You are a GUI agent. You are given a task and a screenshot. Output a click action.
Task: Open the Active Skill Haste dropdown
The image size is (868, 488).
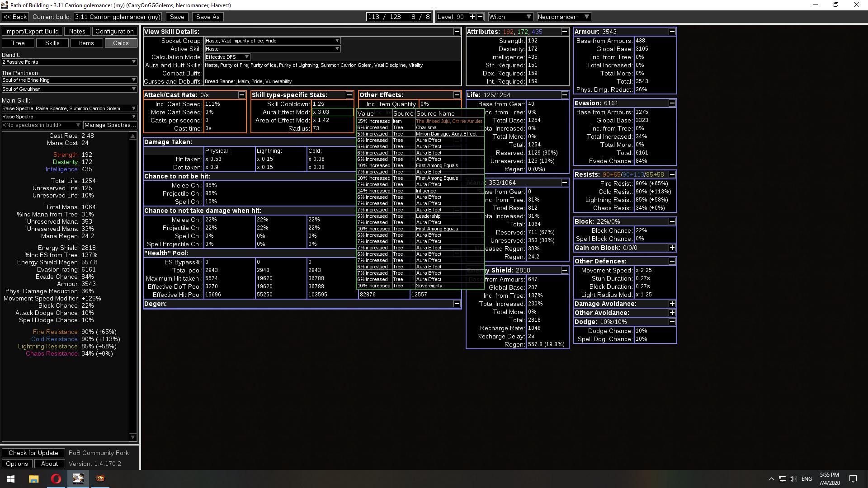click(273, 49)
